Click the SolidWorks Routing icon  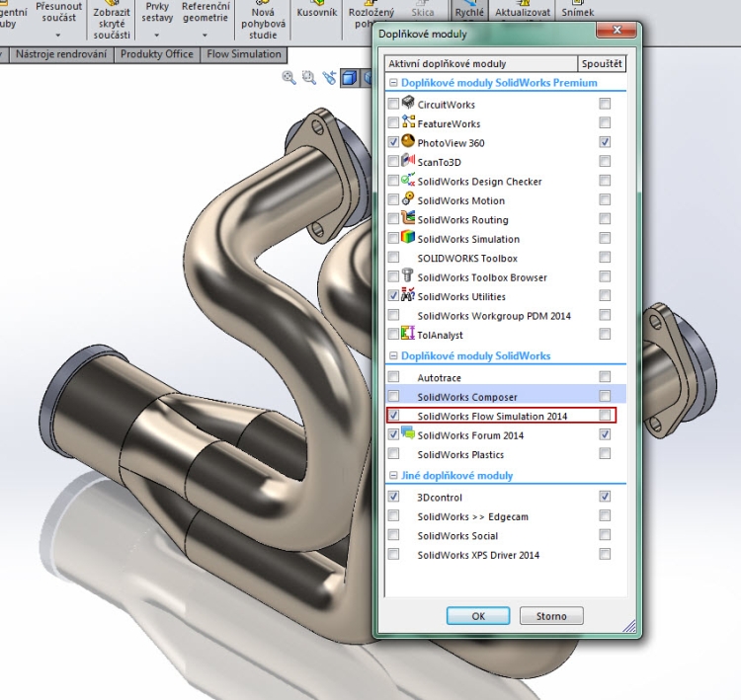point(408,218)
